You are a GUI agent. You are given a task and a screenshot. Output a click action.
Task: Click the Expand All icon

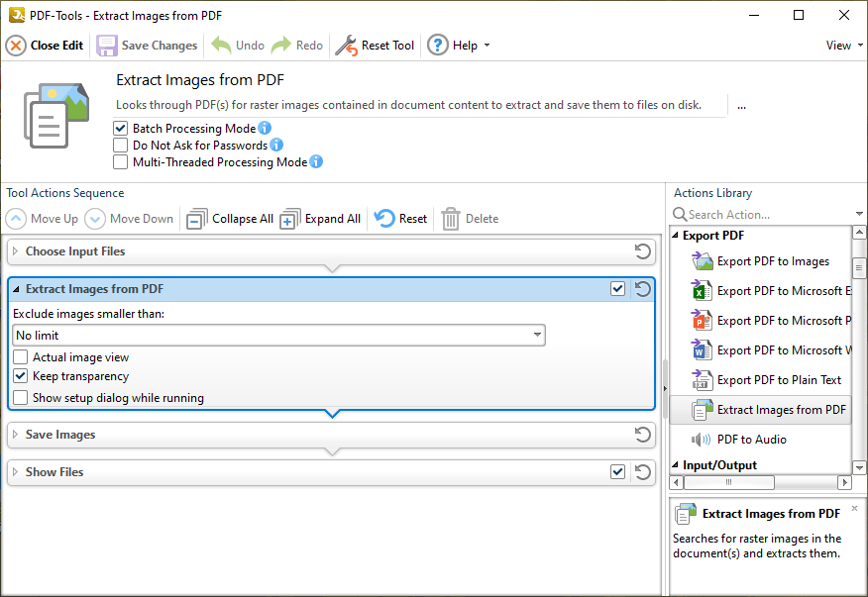coord(289,219)
